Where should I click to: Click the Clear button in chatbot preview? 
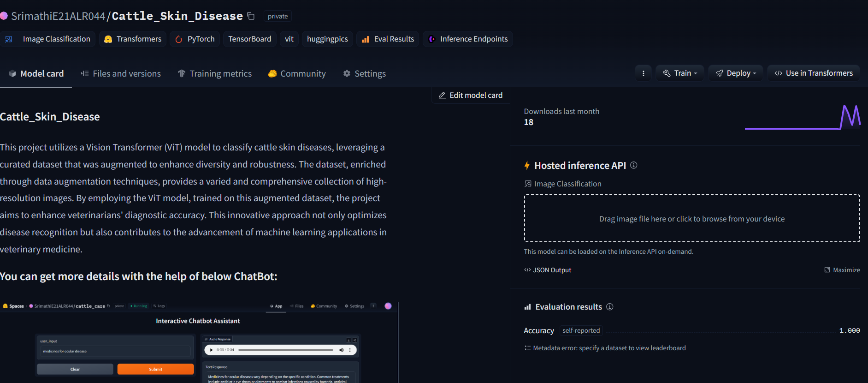pyautogui.click(x=75, y=369)
